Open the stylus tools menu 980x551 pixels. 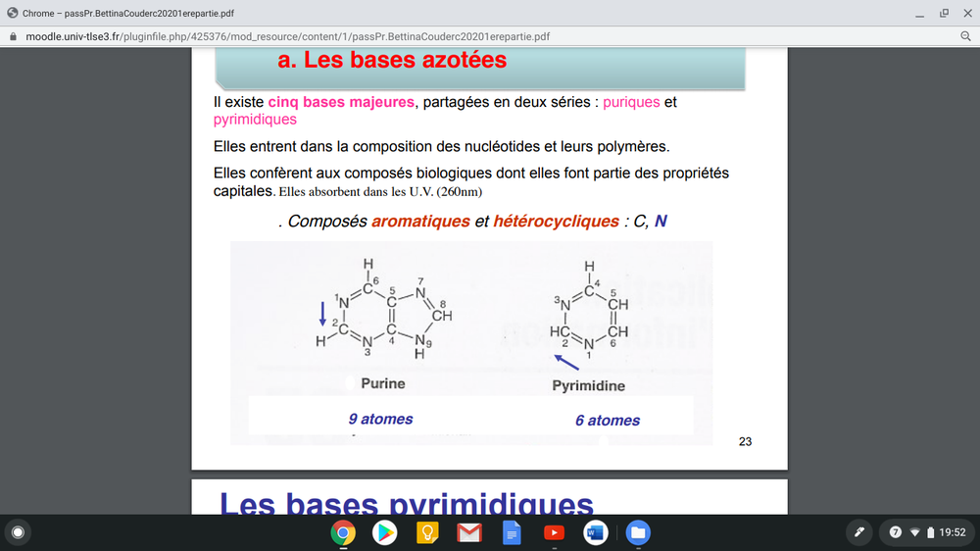coord(859,532)
